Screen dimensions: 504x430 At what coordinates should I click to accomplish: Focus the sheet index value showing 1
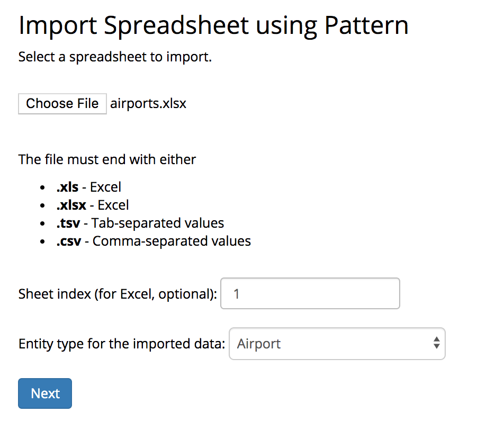click(310, 293)
